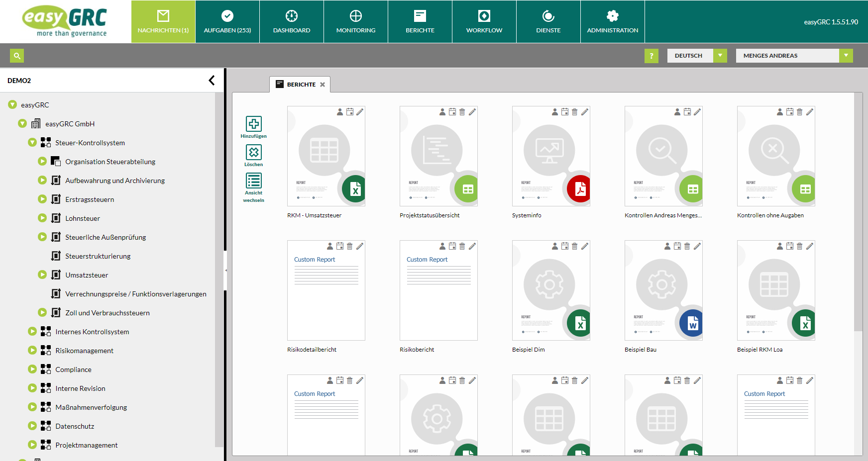Image resolution: width=868 pixels, height=461 pixels.
Task: Delete Projektstatusübersicht report using trash icon
Action: tap(462, 112)
